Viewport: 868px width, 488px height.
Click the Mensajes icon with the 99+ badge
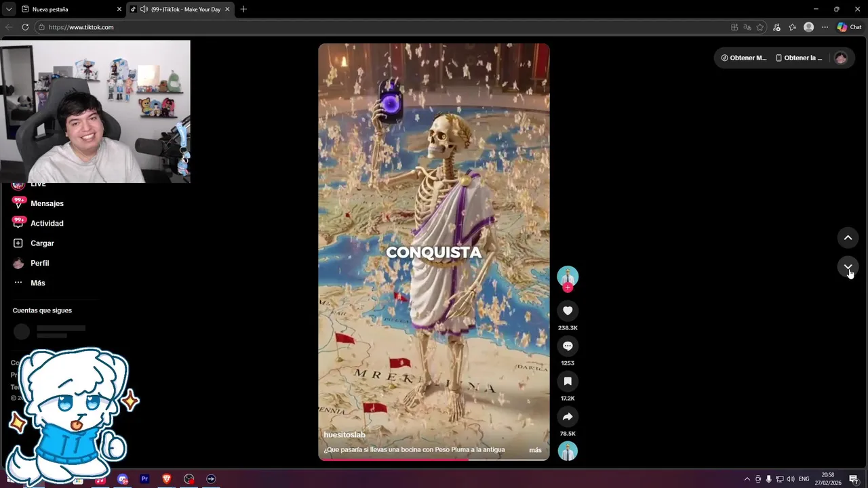pyautogui.click(x=18, y=203)
